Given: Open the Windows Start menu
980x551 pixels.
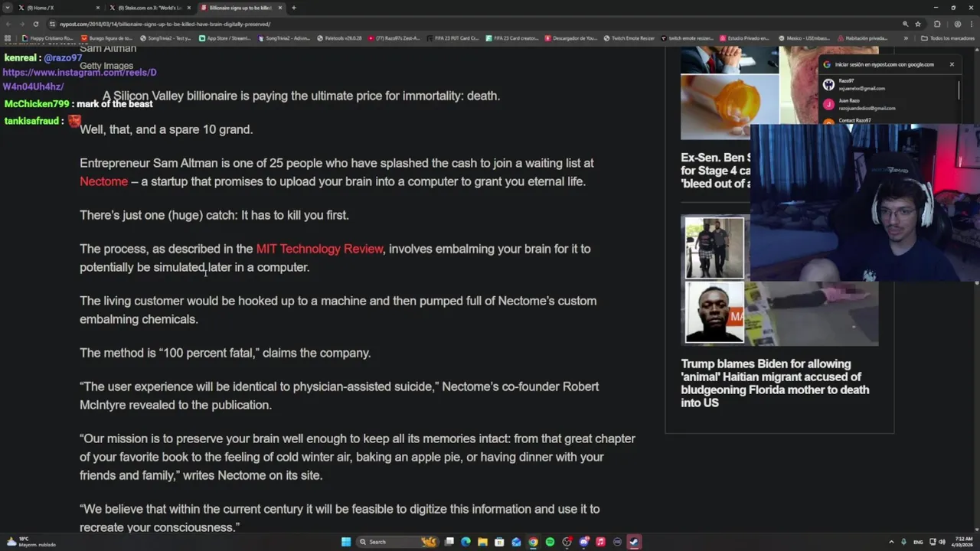Looking at the screenshot, I should (346, 542).
